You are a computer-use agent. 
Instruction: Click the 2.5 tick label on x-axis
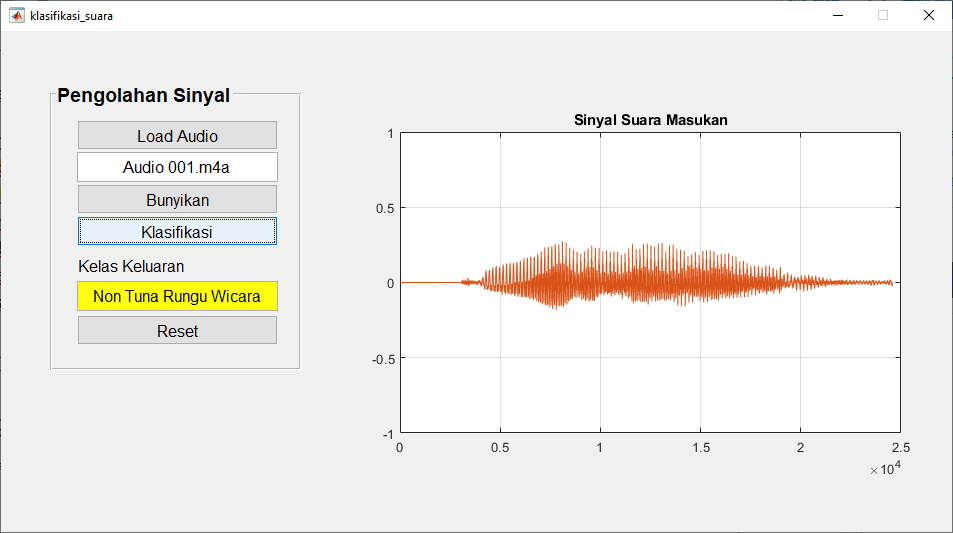pos(900,448)
